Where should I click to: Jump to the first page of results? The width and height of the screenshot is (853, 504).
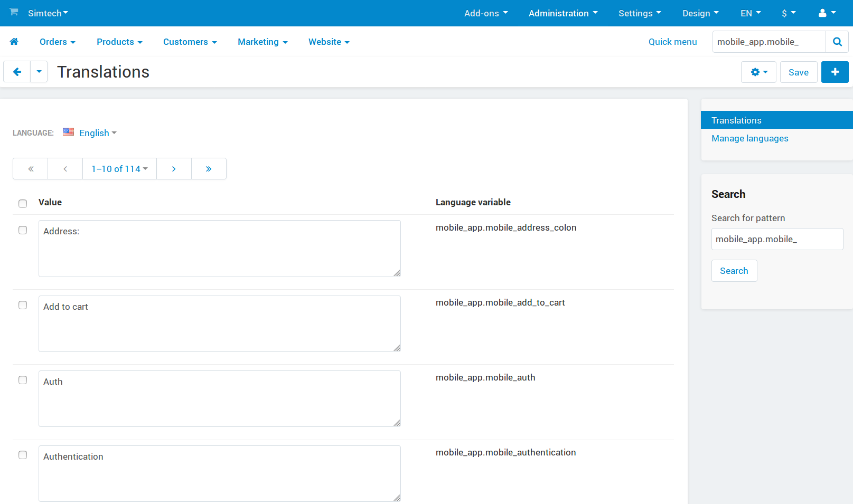coord(31,169)
